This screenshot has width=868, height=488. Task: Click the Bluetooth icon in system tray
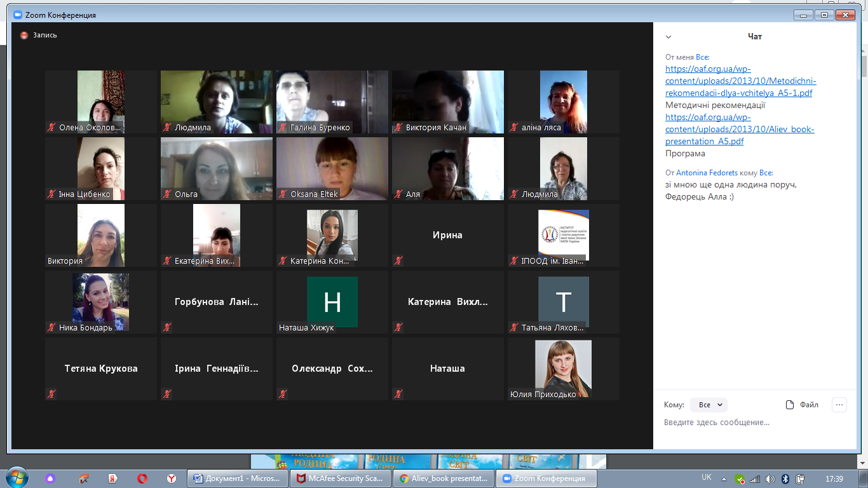click(785, 478)
